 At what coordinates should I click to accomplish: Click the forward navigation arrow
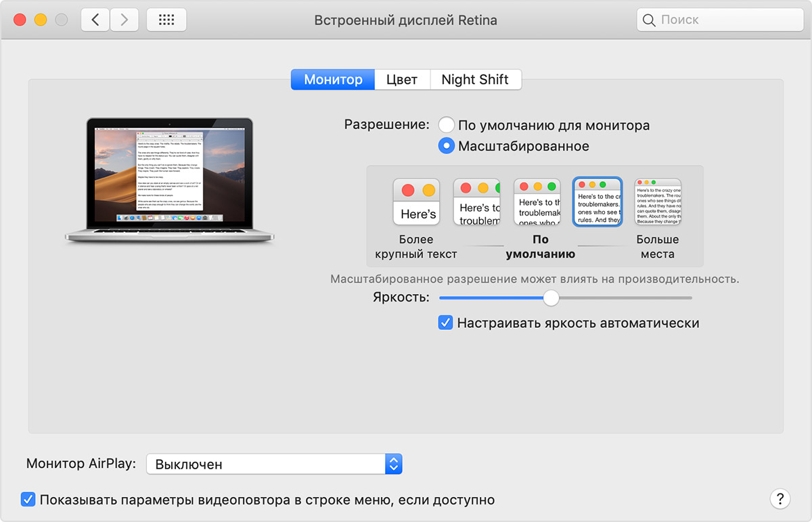point(125,20)
